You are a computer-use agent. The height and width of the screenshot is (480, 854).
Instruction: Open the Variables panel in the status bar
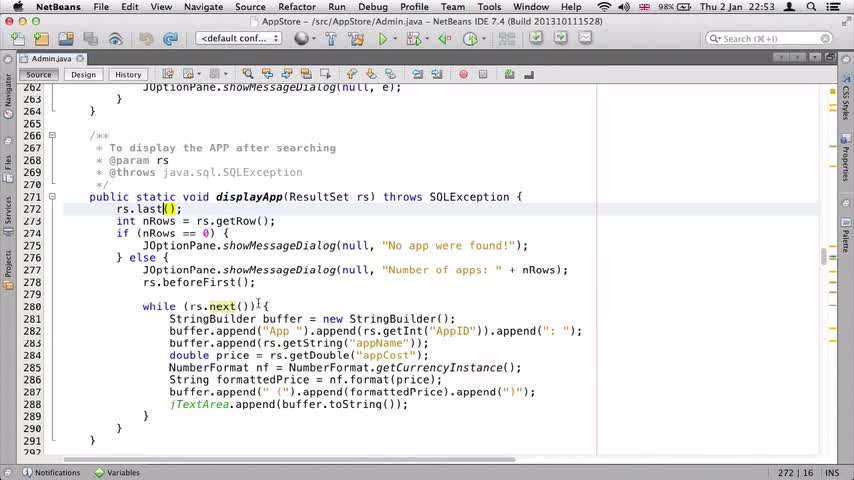click(x=117, y=472)
